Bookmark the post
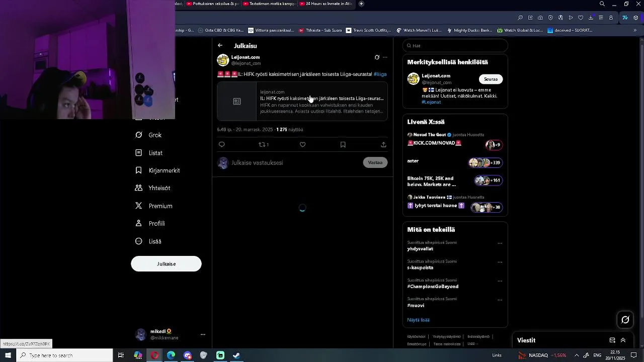The width and height of the screenshot is (644, 362). pyautogui.click(x=343, y=145)
